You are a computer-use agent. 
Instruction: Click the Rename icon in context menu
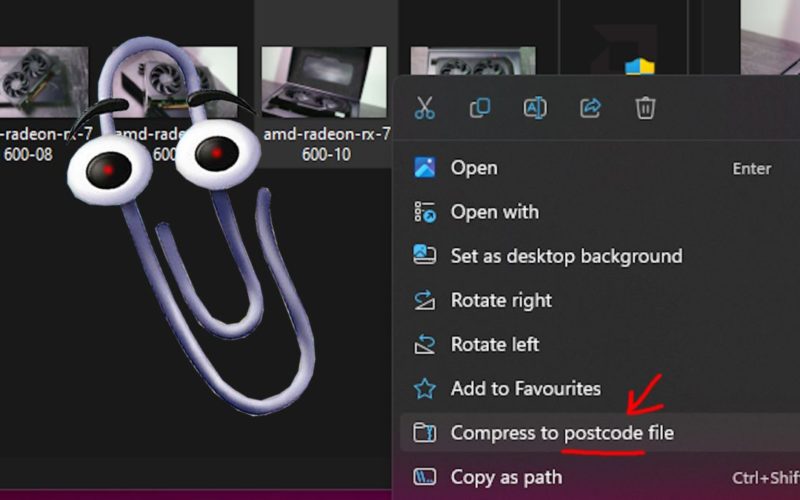[x=535, y=108]
